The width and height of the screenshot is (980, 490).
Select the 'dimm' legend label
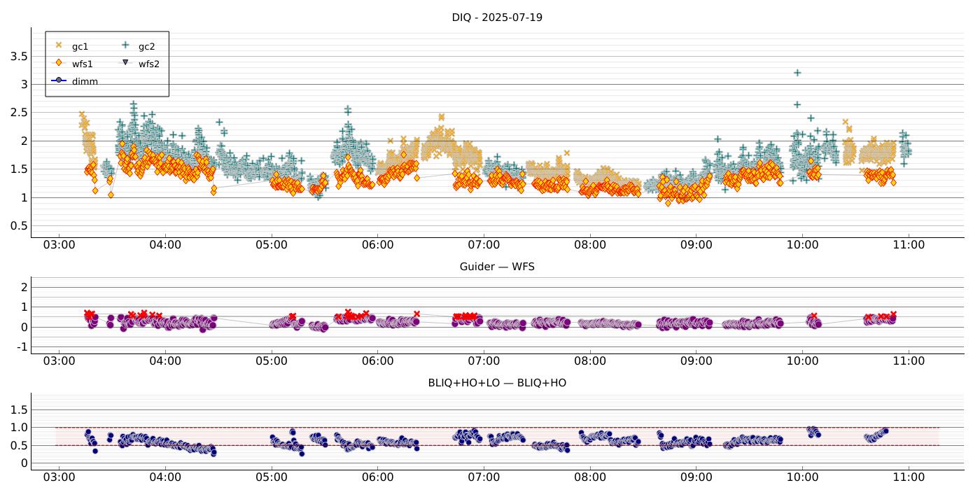point(85,81)
